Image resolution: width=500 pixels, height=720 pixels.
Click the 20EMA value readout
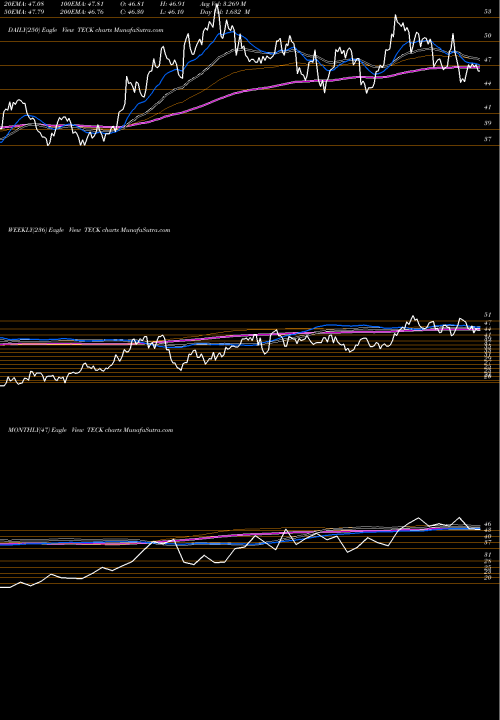click(x=23, y=4)
